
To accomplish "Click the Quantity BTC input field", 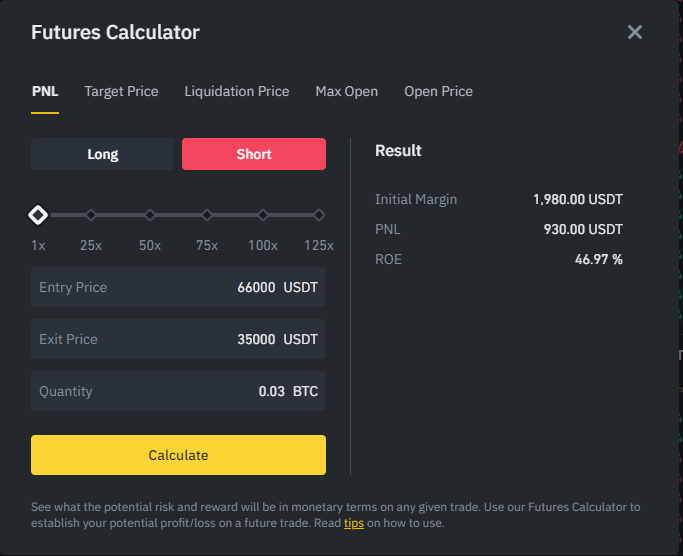I will click(x=178, y=391).
